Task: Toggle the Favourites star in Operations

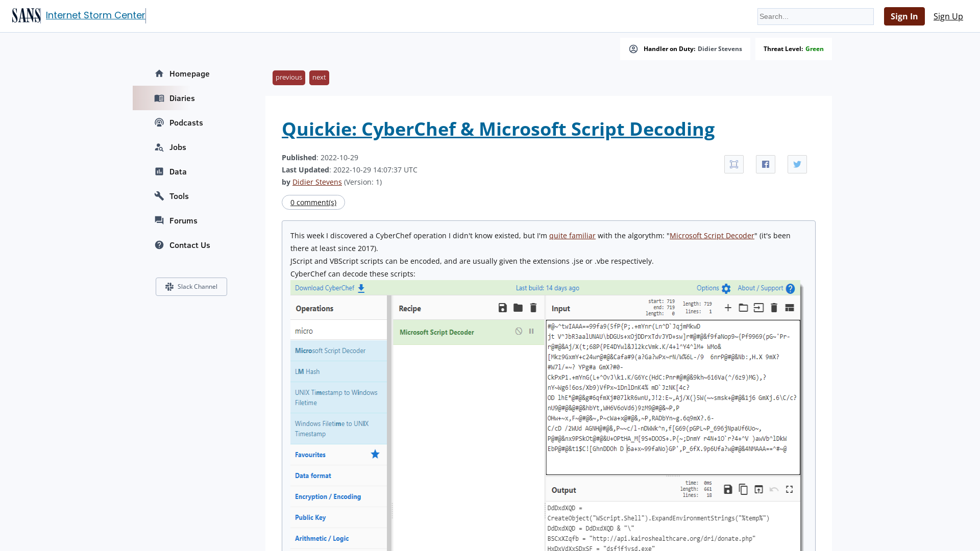Action: tap(375, 454)
